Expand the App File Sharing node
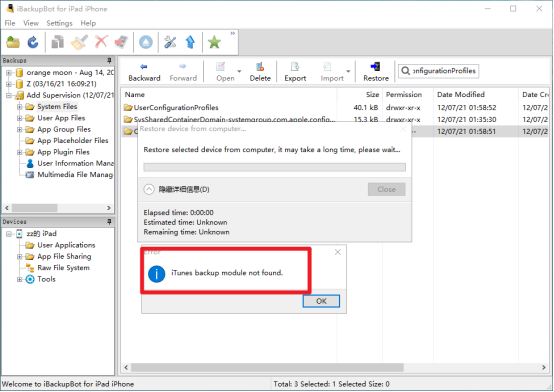The image size is (554, 392). [x=20, y=257]
